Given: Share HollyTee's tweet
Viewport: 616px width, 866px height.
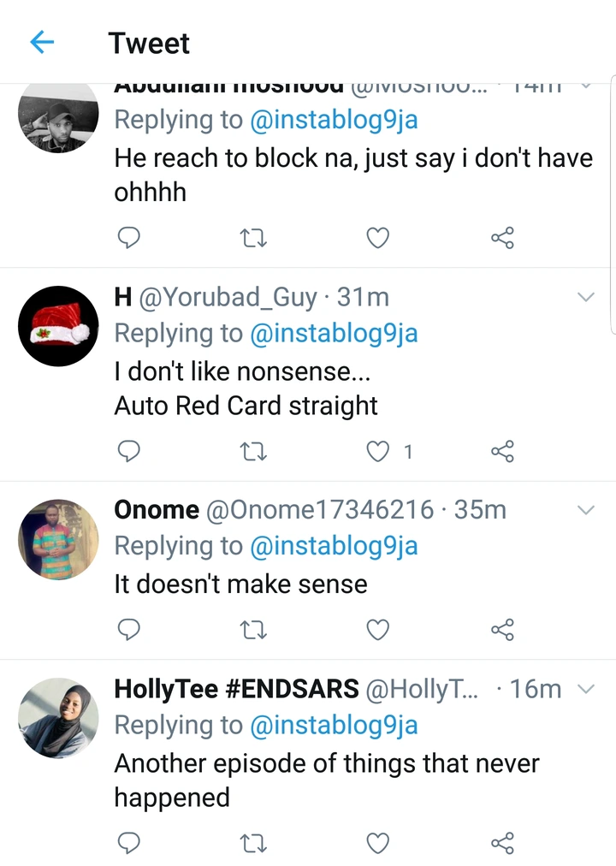Looking at the screenshot, I should (x=502, y=843).
